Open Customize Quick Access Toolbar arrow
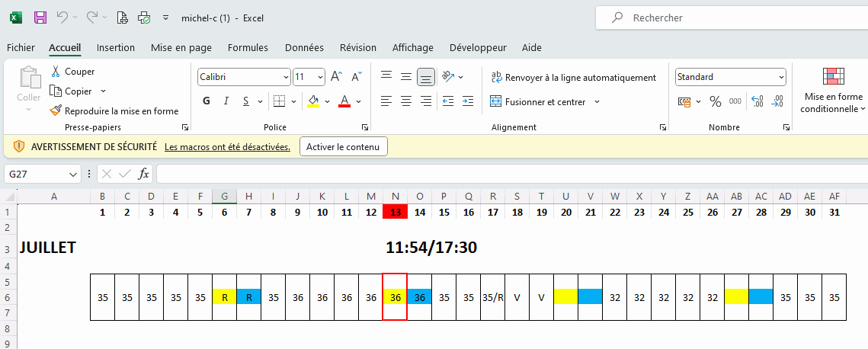This screenshot has width=868, height=349. (165, 18)
